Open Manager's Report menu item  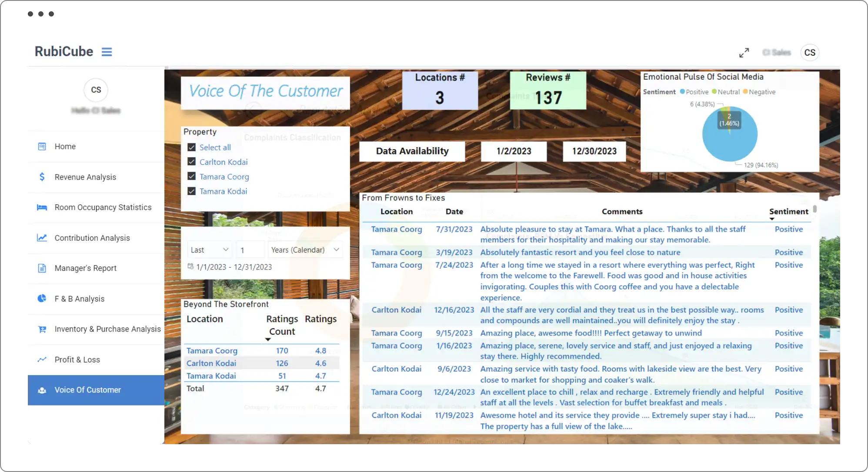pyautogui.click(x=85, y=268)
